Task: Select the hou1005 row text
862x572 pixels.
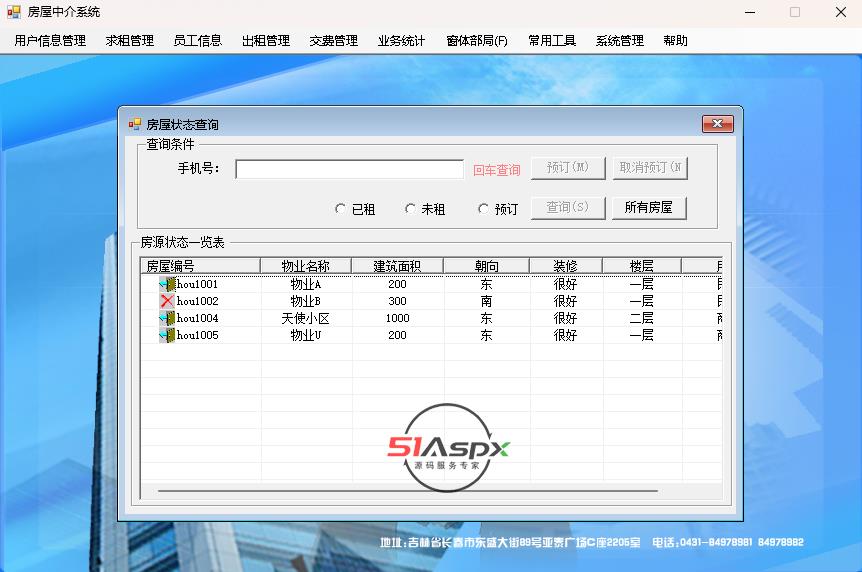Action: tap(197, 336)
